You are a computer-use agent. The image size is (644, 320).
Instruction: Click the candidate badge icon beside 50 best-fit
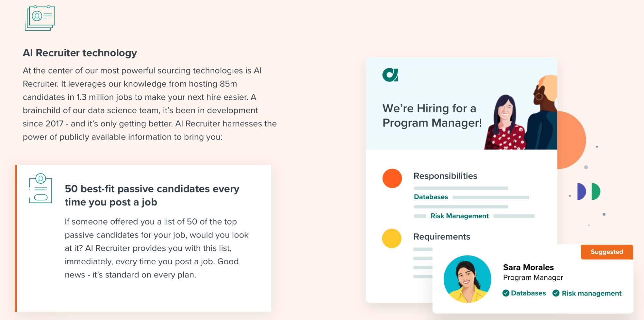[x=41, y=189]
